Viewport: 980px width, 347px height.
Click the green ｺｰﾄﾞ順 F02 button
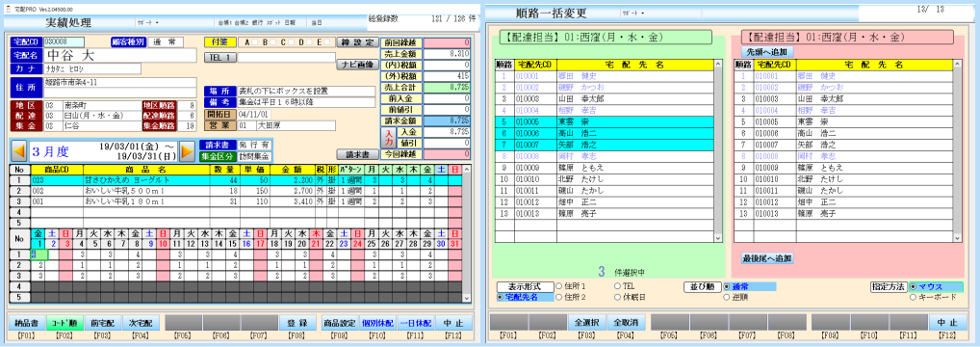point(65,323)
